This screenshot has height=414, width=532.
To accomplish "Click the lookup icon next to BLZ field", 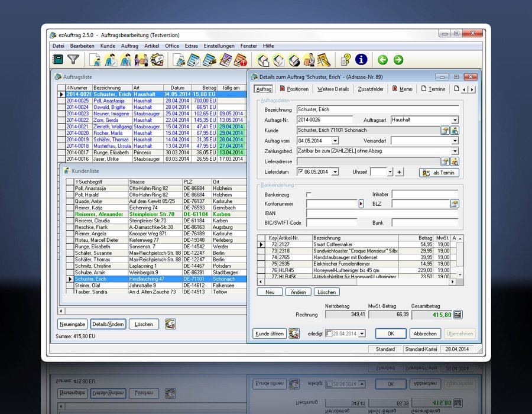I will click(x=454, y=203).
